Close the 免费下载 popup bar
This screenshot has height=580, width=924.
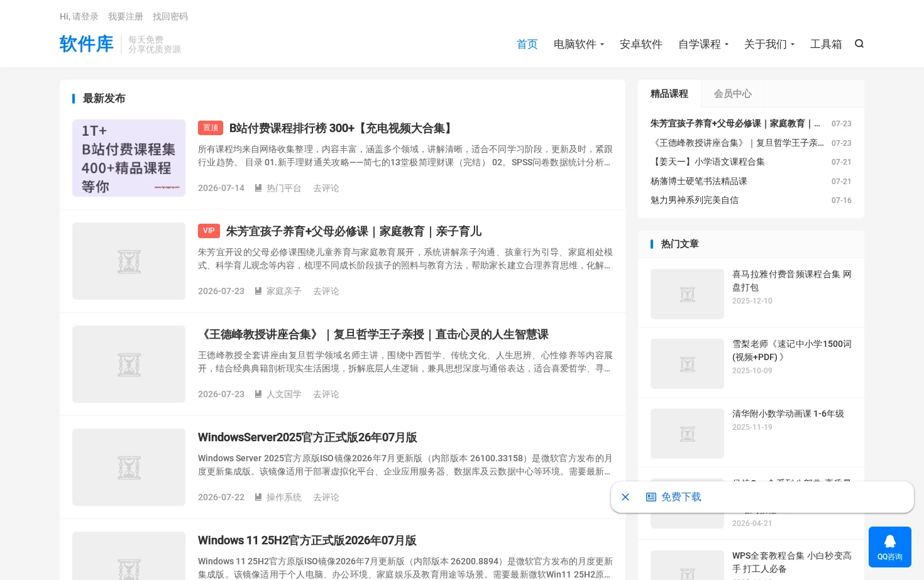pos(625,497)
